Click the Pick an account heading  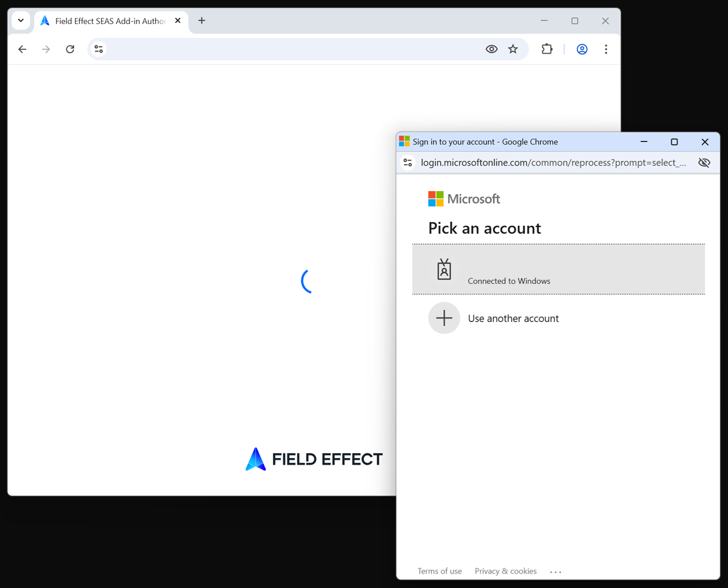tap(484, 228)
